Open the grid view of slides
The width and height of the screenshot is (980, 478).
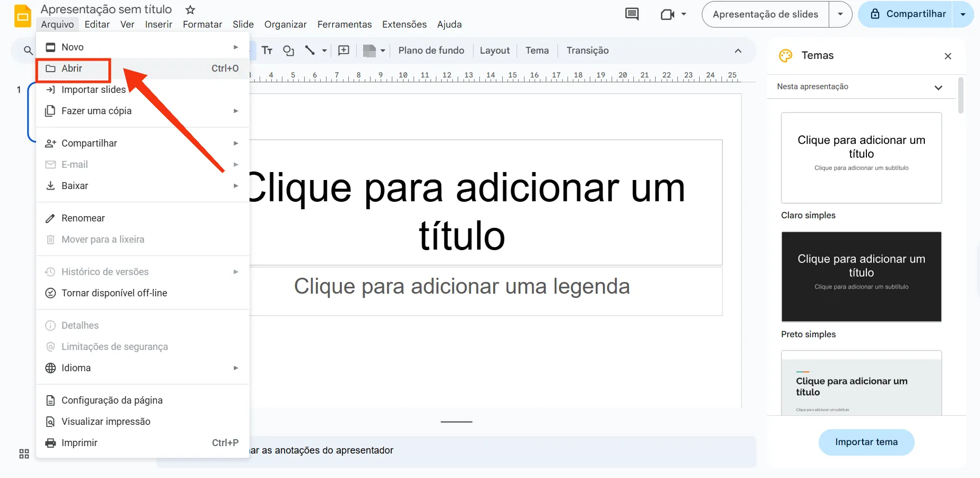tap(23, 454)
